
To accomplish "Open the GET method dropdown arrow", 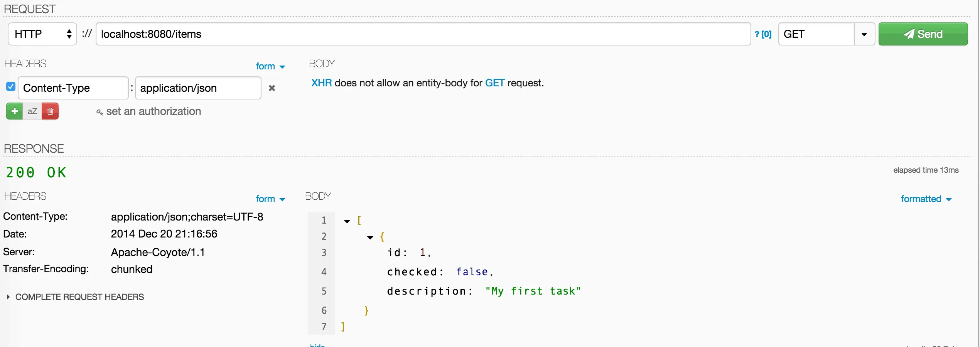I will (864, 34).
